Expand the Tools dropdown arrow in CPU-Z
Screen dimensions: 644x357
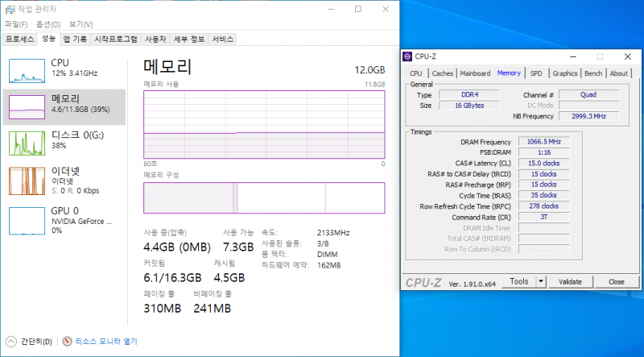click(x=541, y=282)
